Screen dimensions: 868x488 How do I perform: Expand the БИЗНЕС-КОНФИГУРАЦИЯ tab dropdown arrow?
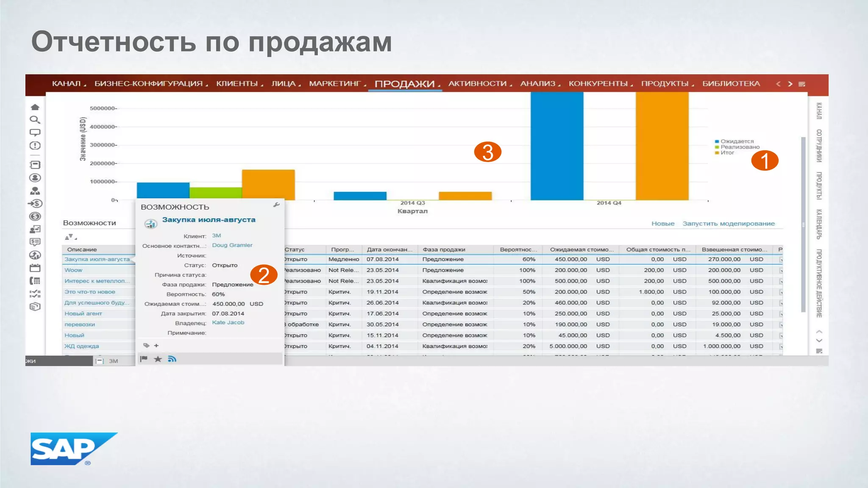point(207,86)
